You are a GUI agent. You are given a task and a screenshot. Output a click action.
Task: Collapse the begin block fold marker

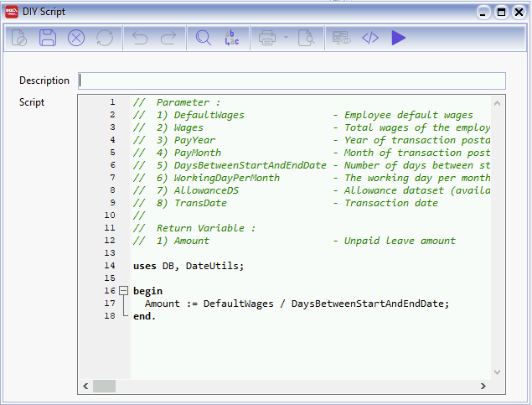click(x=124, y=291)
